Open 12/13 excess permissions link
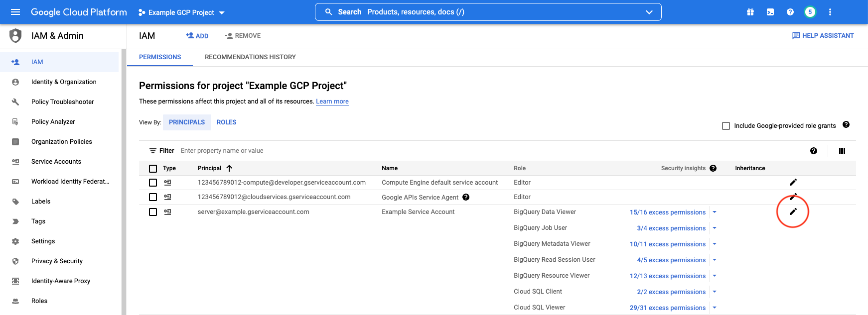The width and height of the screenshot is (868, 315). [x=668, y=276]
